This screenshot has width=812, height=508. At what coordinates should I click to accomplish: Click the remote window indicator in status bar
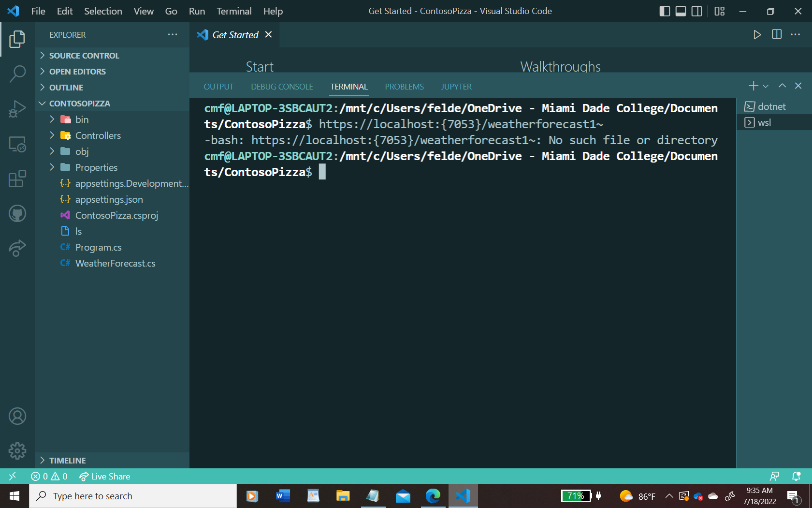[13, 477]
